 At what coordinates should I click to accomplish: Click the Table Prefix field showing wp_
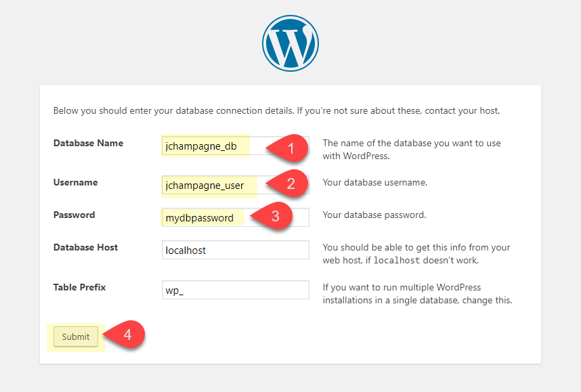click(235, 290)
